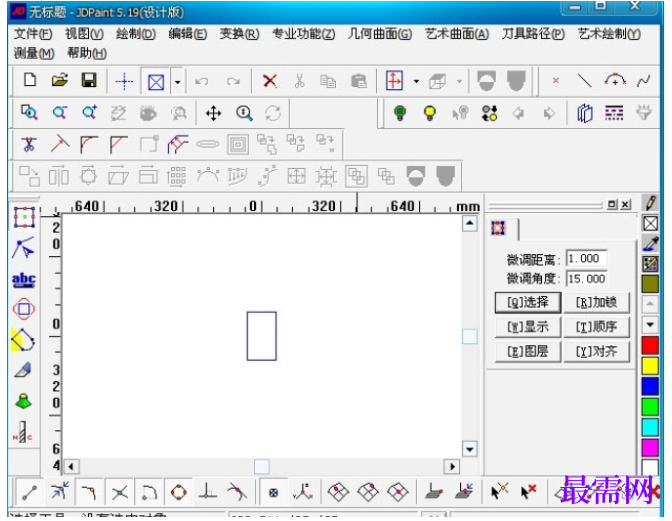Screen dimensions: 672x521
Task: Click the 微调角度 input field
Action: tap(586, 279)
